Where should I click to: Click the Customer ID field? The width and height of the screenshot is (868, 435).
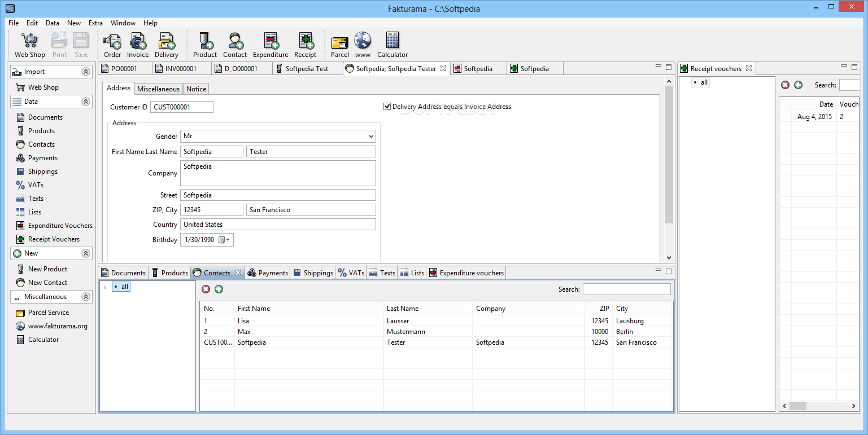(x=182, y=107)
